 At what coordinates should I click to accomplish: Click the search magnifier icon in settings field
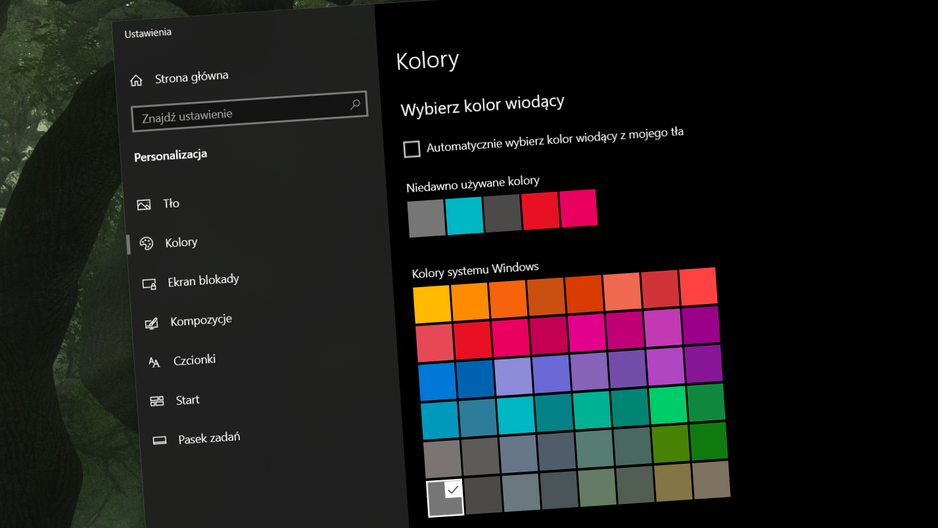click(355, 104)
